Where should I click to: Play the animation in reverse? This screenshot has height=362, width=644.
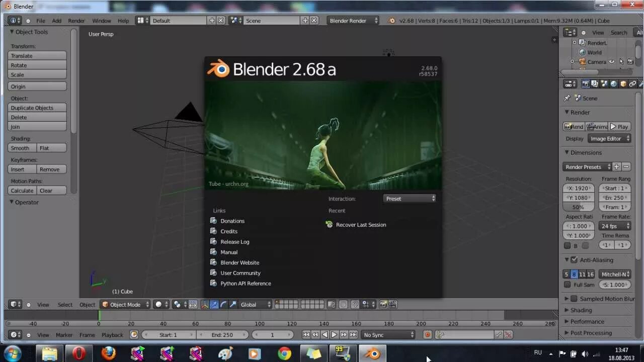[x=325, y=335]
